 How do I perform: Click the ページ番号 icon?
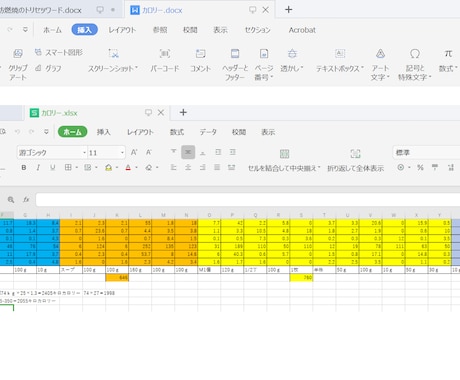click(264, 53)
